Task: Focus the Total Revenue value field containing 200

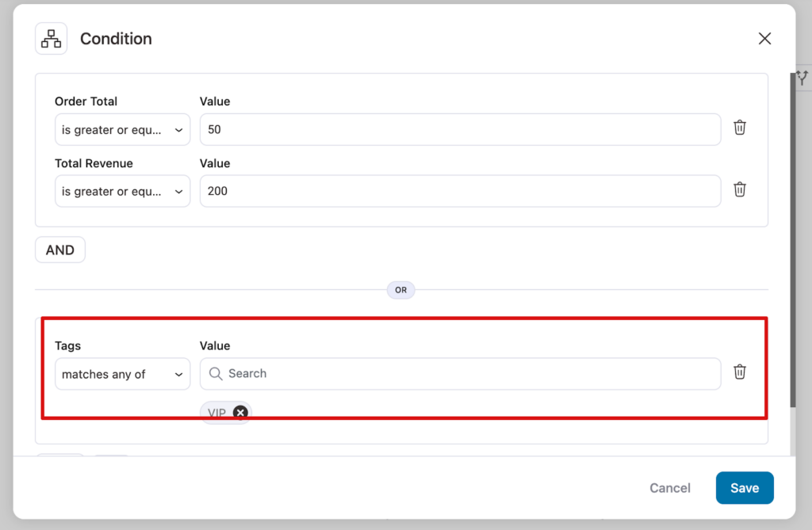Action: (x=460, y=192)
